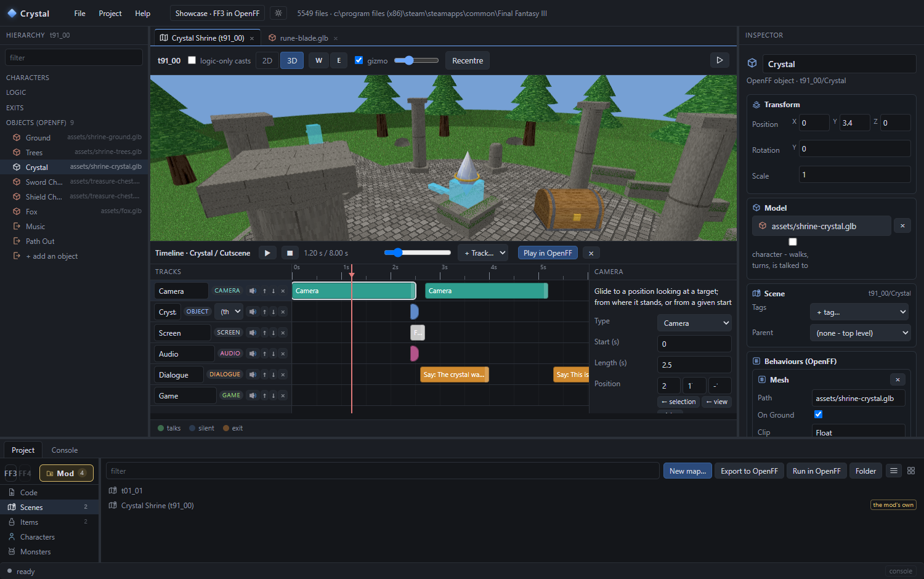The width and height of the screenshot is (924, 579).
Task: Select the Music exit object
Action: pos(74,227)
